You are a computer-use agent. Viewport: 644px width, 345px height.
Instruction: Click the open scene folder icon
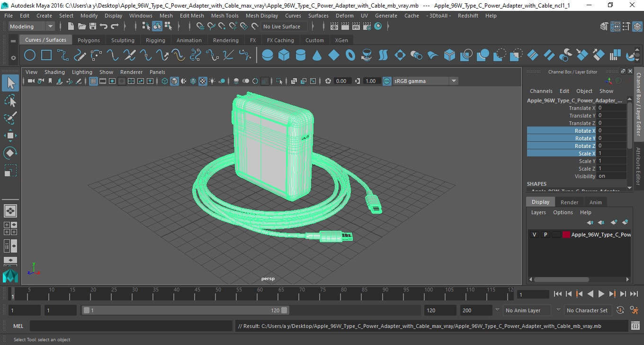(x=82, y=27)
